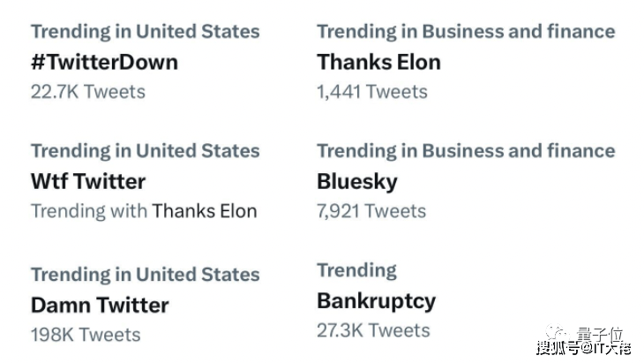Click 'Trending in Business and finance' above Thanks Elon
Viewport: 644px width, 363px height.
click(x=466, y=32)
